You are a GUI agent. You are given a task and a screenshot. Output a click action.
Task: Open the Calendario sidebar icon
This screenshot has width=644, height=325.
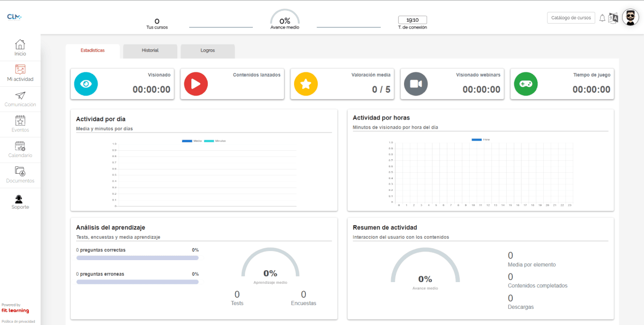[x=20, y=146]
